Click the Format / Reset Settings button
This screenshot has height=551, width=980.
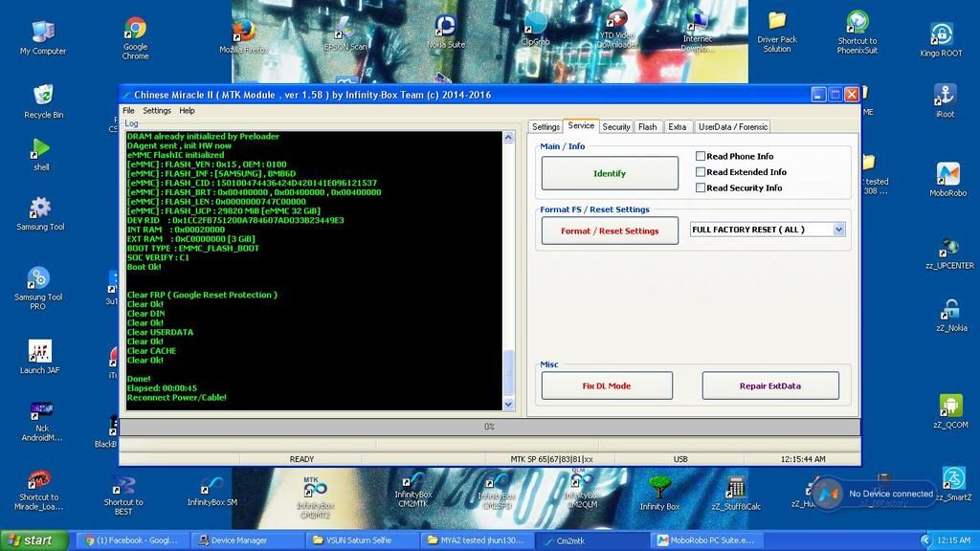tap(610, 231)
